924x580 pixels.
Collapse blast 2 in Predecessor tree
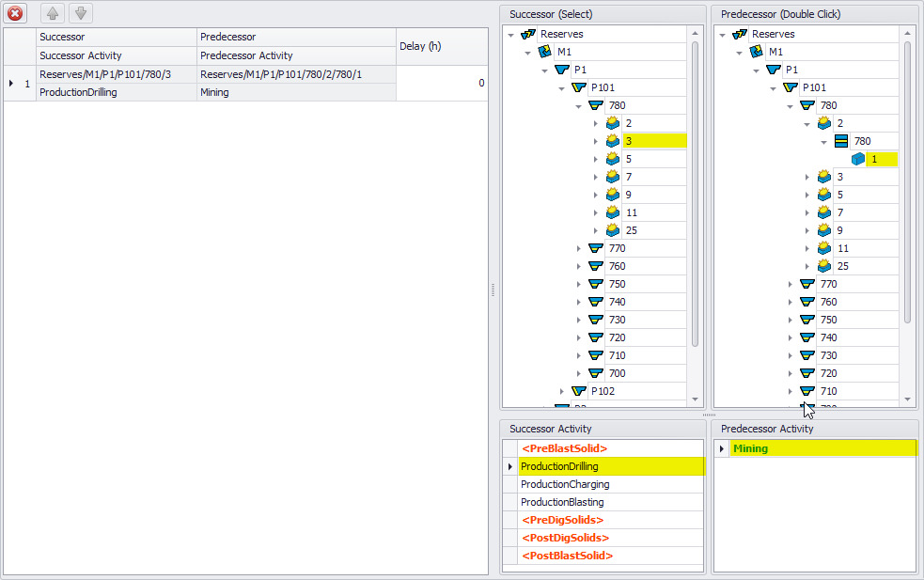tap(807, 123)
